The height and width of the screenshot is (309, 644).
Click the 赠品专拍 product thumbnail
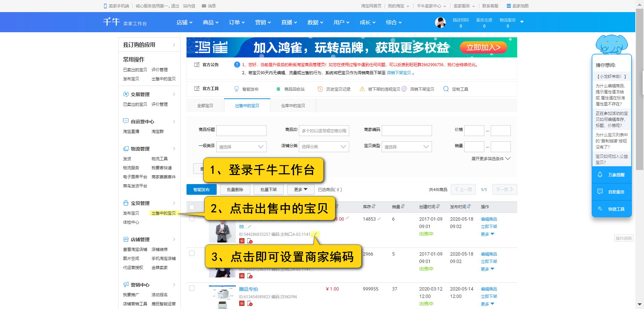pos(222,297)
